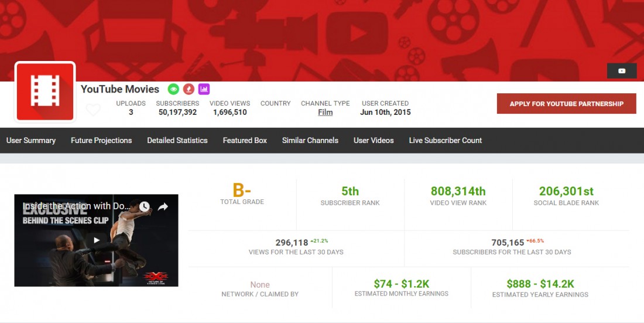View the User Videos tab
The image size is (644, 323).
click(374, 141)
